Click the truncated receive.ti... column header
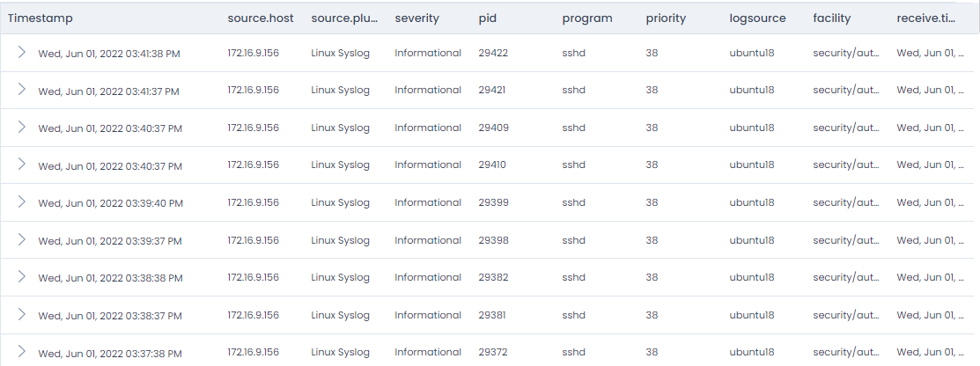The height and width of the screenshot is (366, 980). 926,18
